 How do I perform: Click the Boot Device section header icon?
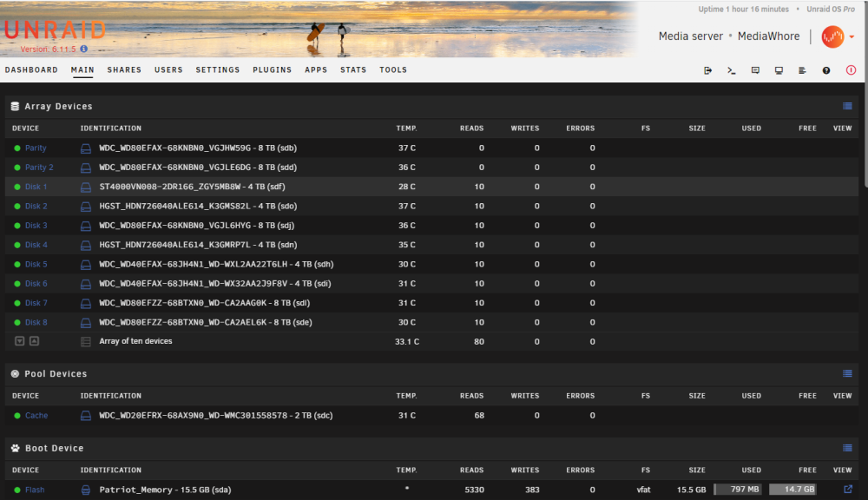[x=15, y=448]
